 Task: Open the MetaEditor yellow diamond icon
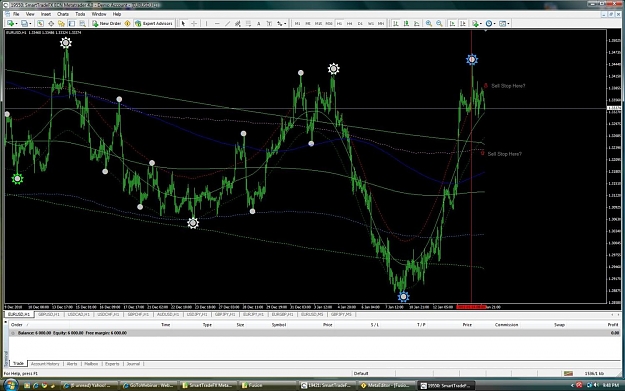click(x=128, y=24)
